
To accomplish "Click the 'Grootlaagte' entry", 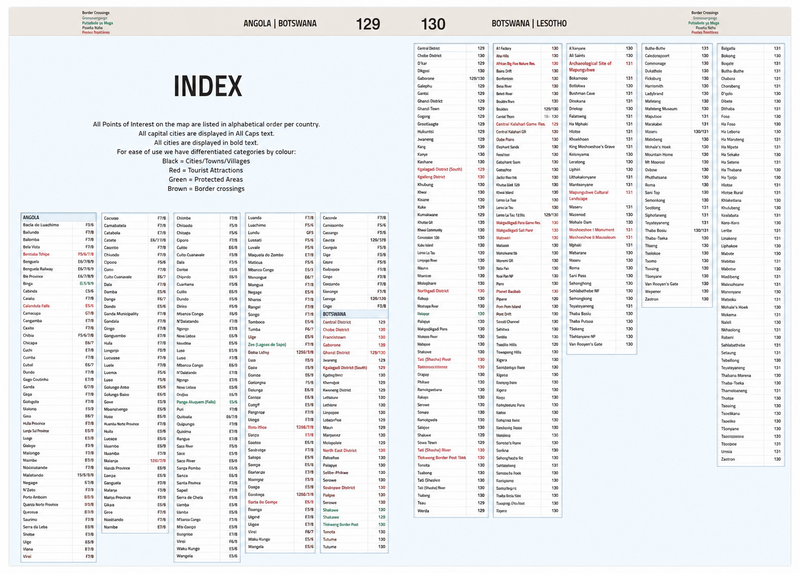I will pos(428,124).
